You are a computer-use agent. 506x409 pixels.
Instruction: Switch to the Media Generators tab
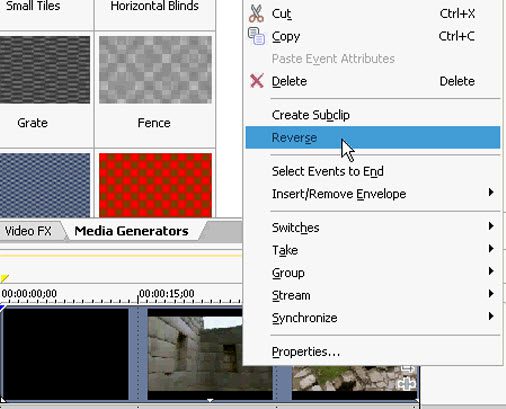coord(131,231)
